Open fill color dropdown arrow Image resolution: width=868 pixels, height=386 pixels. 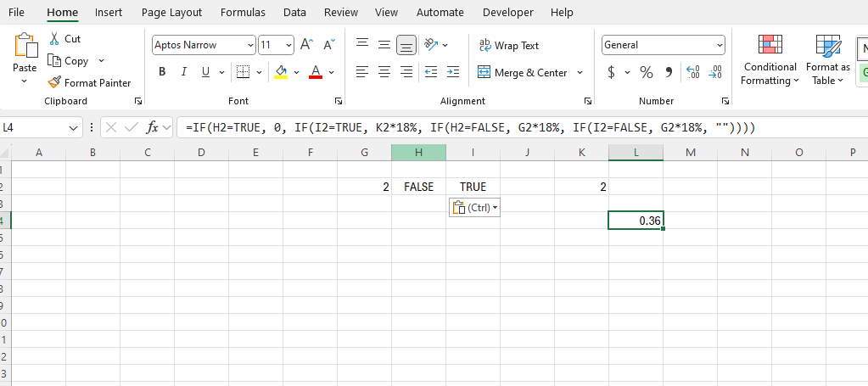pos(296,72)
